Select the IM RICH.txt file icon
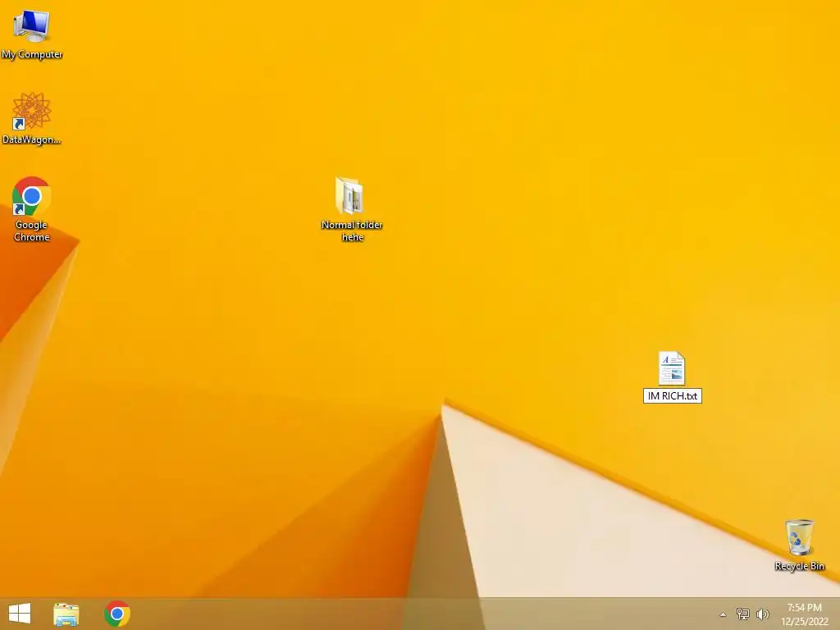Image resolution: width=840 pixels, height=630 pixels. click(x=672, y=368)
